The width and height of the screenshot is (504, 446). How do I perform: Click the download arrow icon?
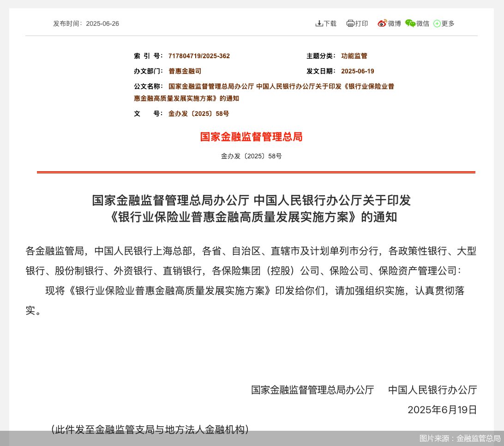point(319,23)
